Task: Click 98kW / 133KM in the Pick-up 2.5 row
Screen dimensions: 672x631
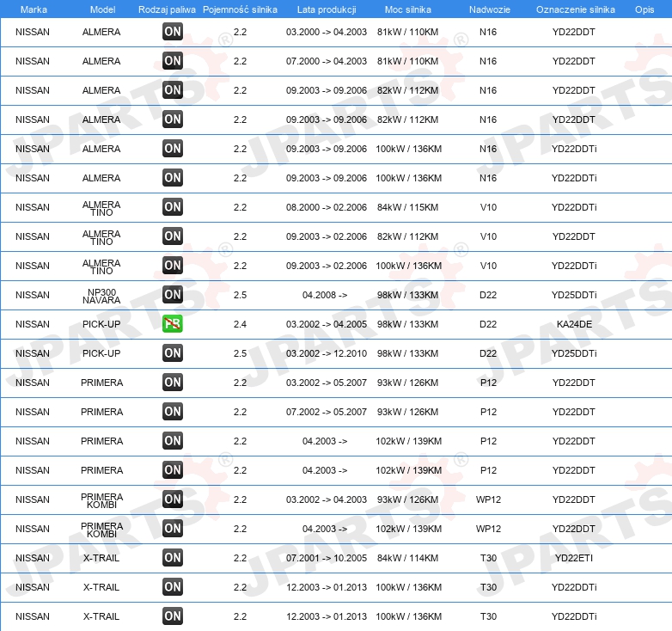Action: tap(407, 353)
